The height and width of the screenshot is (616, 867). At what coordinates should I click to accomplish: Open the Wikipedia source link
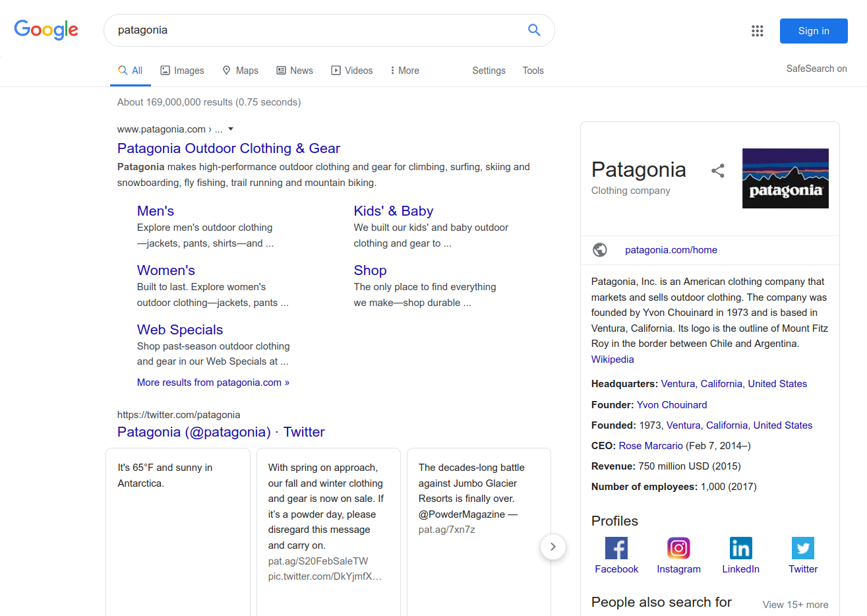(613, 359)
